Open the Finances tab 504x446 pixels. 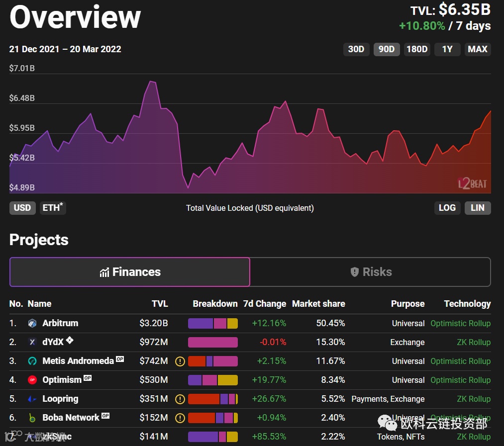pyautogui.click(x=130, y=272)
